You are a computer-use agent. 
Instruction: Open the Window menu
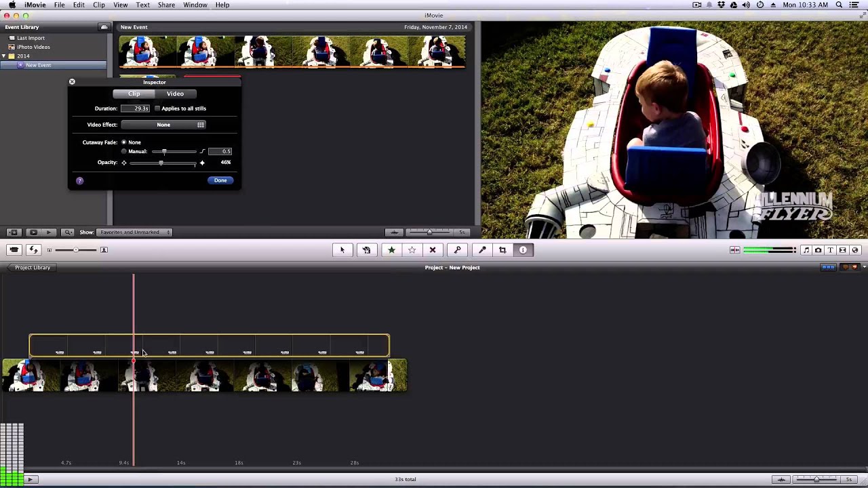[195, 5]
